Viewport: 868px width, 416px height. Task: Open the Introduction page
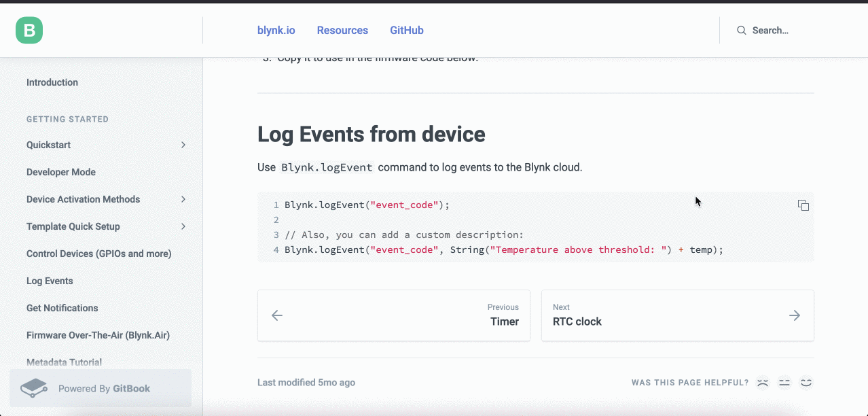pos(52,82)
